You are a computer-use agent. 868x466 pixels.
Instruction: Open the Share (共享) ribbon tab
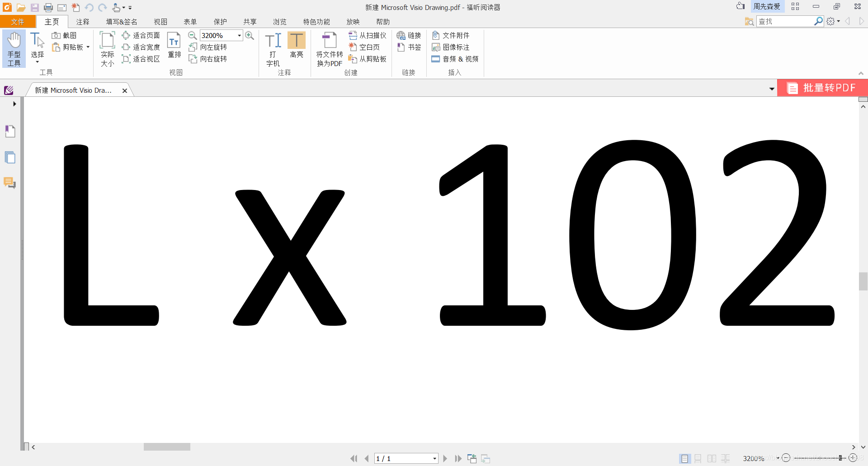pos(250,22)
